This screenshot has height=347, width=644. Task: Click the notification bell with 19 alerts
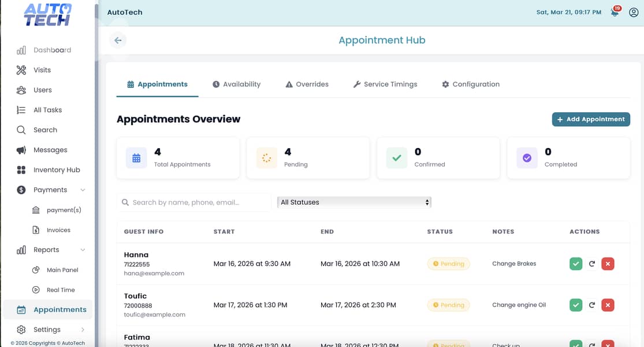pos(614,12)
